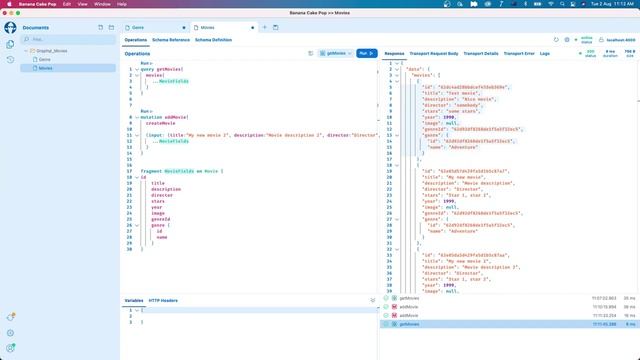Fold the response second movie on line 18
Screen dimensions: 640x360
397,165
